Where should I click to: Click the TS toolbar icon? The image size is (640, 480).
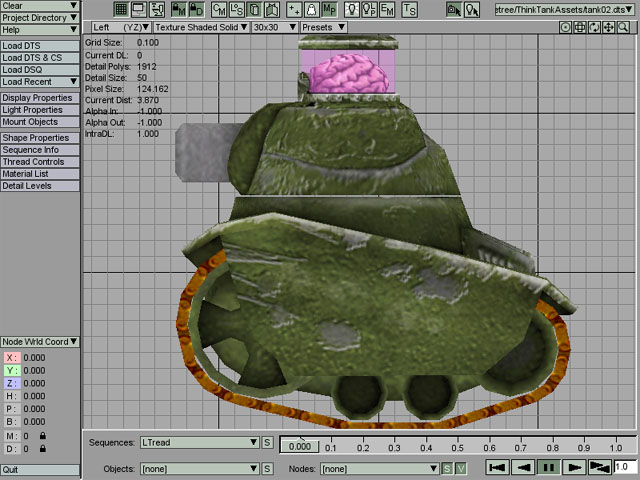click(x=409, y=9)
